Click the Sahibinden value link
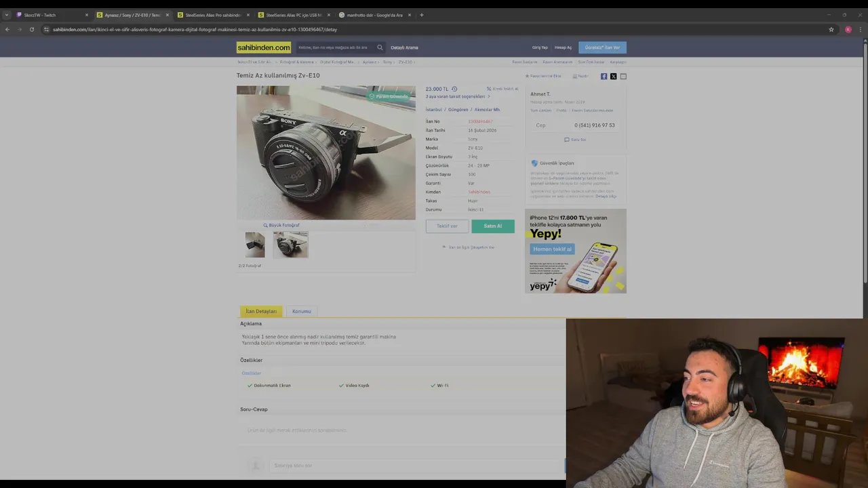 click(479, 192)
